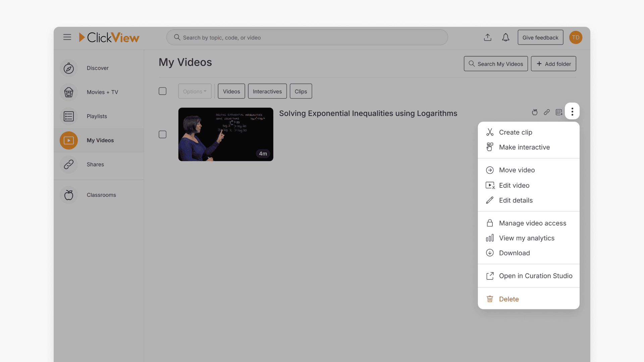
Task: Click the Shares link icon in sidebar
Action: point(68,165)
